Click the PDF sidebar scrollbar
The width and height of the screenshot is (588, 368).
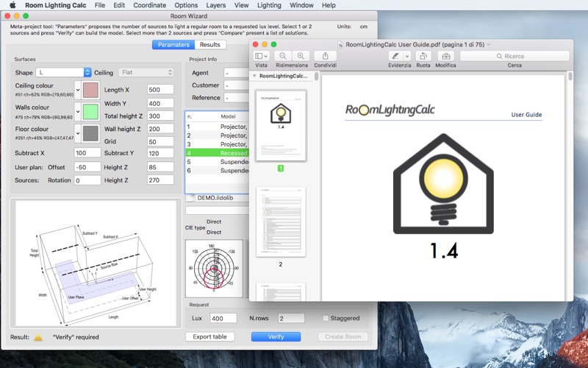click(x=317, y=77)
